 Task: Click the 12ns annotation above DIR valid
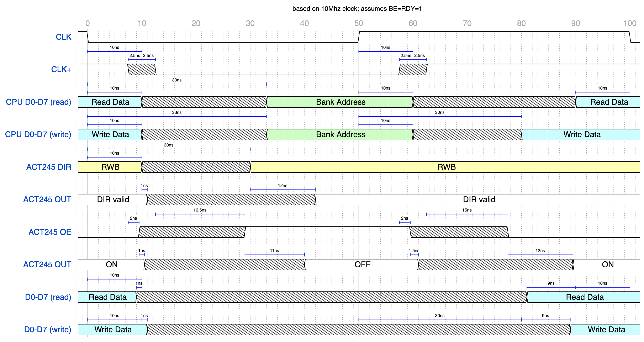283,186
